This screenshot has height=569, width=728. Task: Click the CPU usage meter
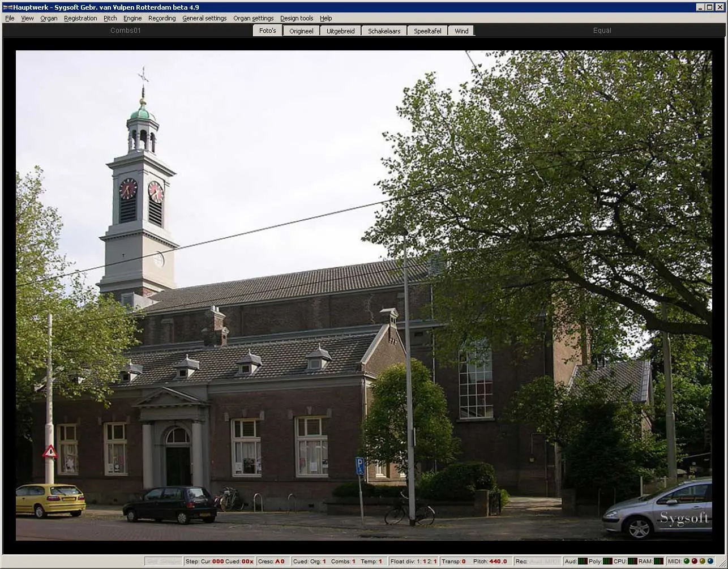point(632,561)
